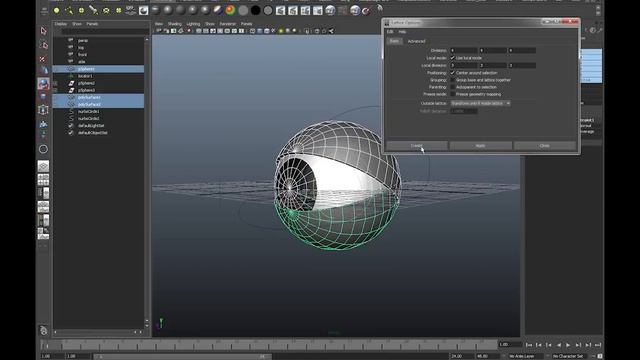Click first white cube render shelf icon
640x360 pixels.
click(x=280, y=10)
